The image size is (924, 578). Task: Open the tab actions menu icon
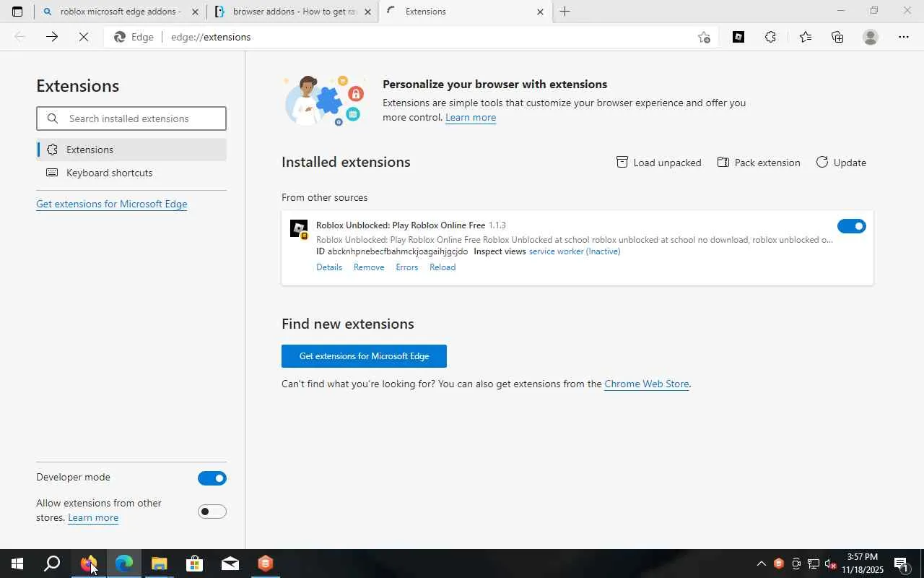coord(17,12)
